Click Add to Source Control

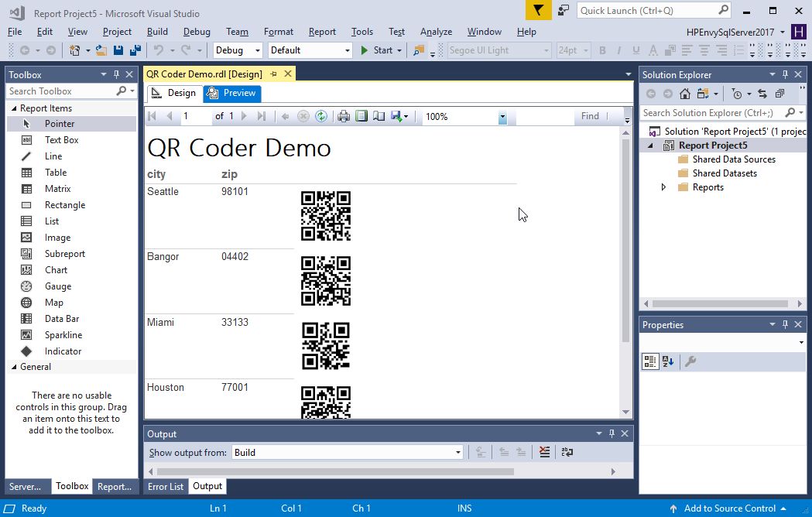point(729,508)
